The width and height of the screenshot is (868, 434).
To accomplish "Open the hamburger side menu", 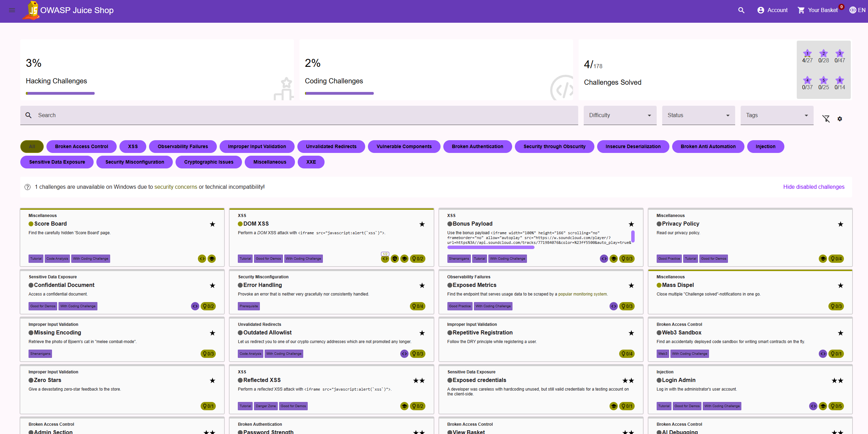I will click(12, 10).
